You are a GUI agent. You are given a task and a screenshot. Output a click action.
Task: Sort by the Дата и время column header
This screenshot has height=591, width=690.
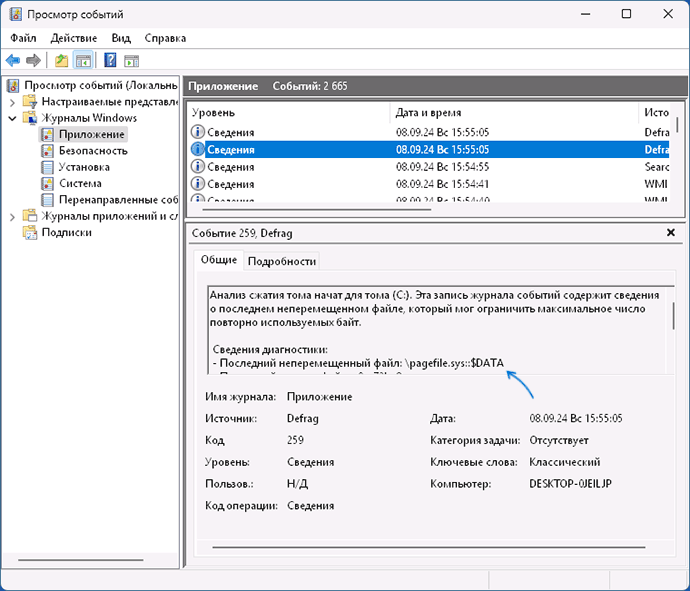click(x=514, y=113)
